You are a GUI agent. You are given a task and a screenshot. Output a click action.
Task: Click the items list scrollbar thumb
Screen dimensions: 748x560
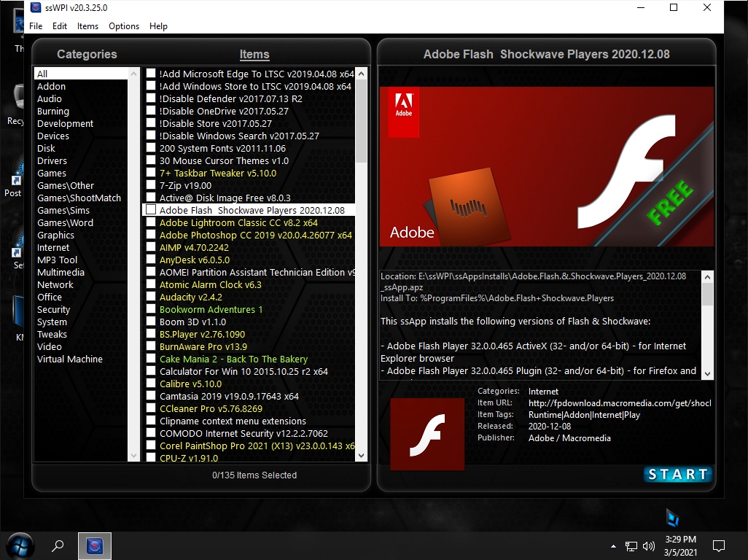click(361, 121)
